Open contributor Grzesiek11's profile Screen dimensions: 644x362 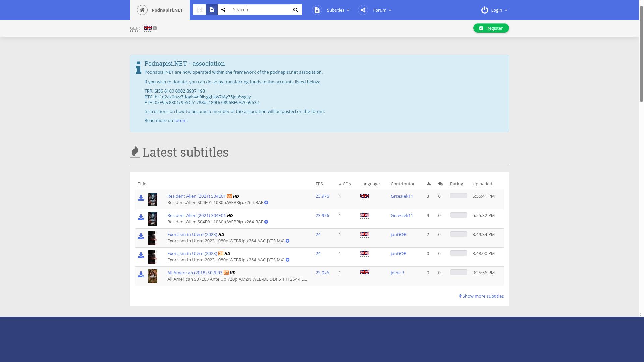[x=402, y=196]
